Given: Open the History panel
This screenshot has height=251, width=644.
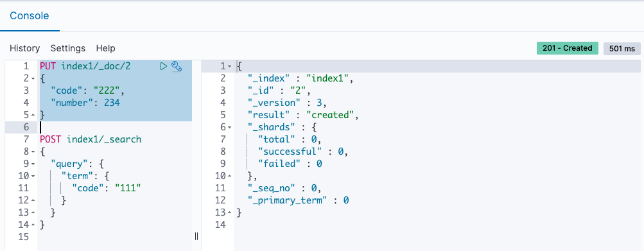Looking at the screenshot, I should point(24,48).
